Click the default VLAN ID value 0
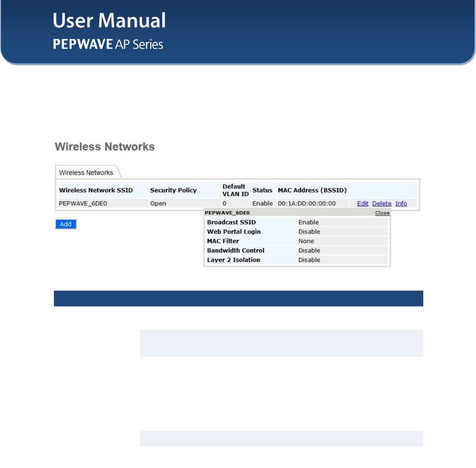The height and width of the screenshot is (468, 476). [224, 203]
